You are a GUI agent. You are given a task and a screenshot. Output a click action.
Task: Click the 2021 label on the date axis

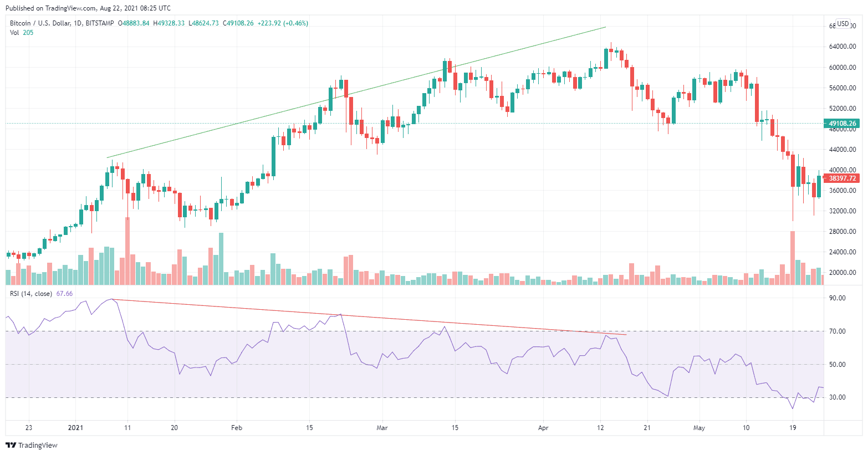click(x=75, y=428)
